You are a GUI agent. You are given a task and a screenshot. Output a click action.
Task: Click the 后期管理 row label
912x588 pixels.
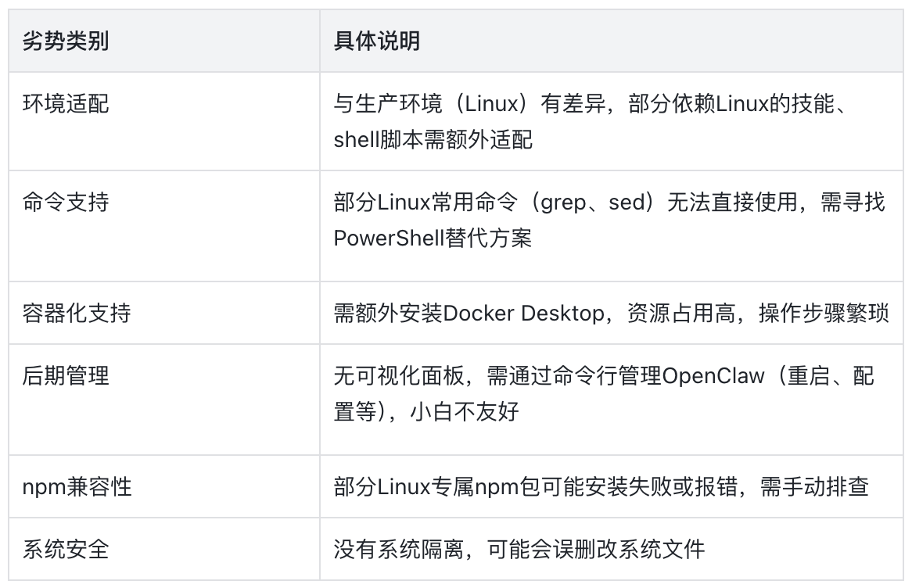point(66,376)
